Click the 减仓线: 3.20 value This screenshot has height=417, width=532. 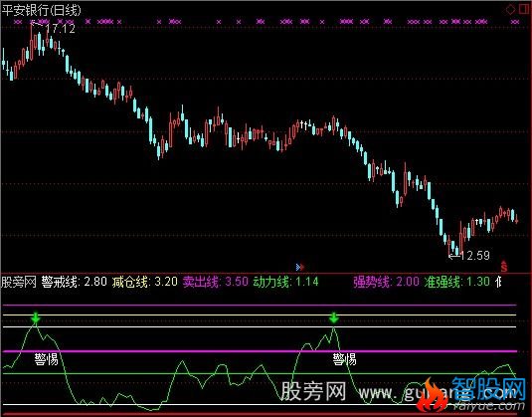(x=145, y=282)
